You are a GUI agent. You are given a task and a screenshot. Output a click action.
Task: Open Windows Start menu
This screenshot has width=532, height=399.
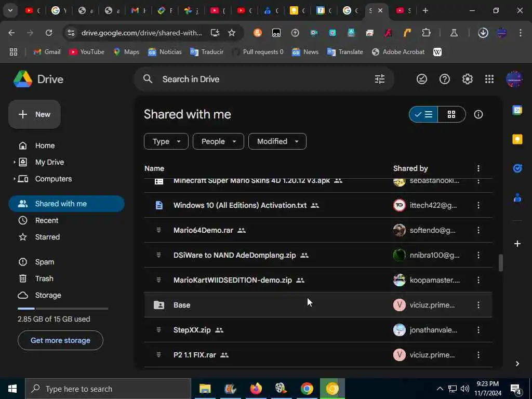pyautogui.click(x=12, y=389)
